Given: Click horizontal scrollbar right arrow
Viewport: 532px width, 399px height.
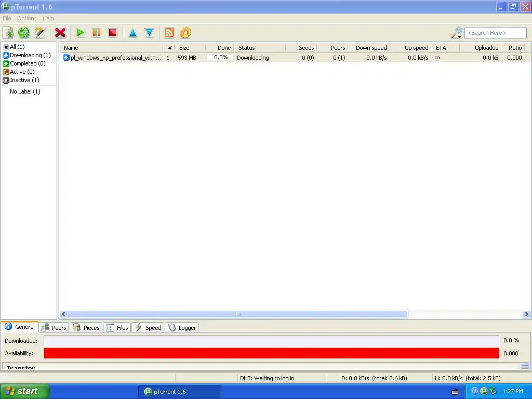Looking at the screenshot, I should coord(526,314).
